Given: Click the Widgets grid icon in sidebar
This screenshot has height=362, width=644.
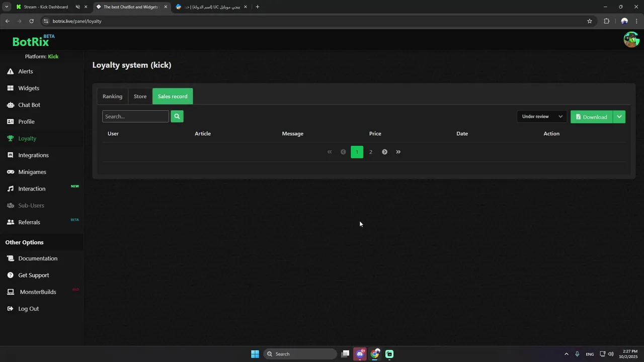Looking at the screenshot, I should click(11, 88).
